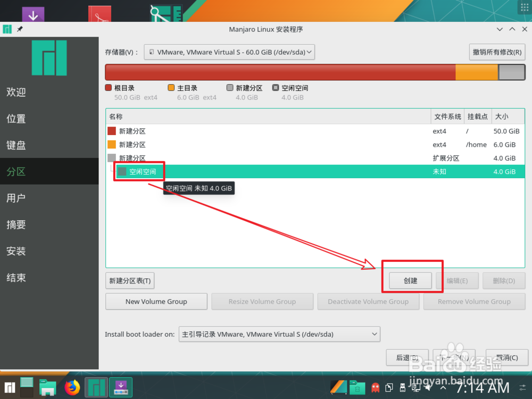
Task: Click the volume speaker tray icon
Action: tap(429, 387)
